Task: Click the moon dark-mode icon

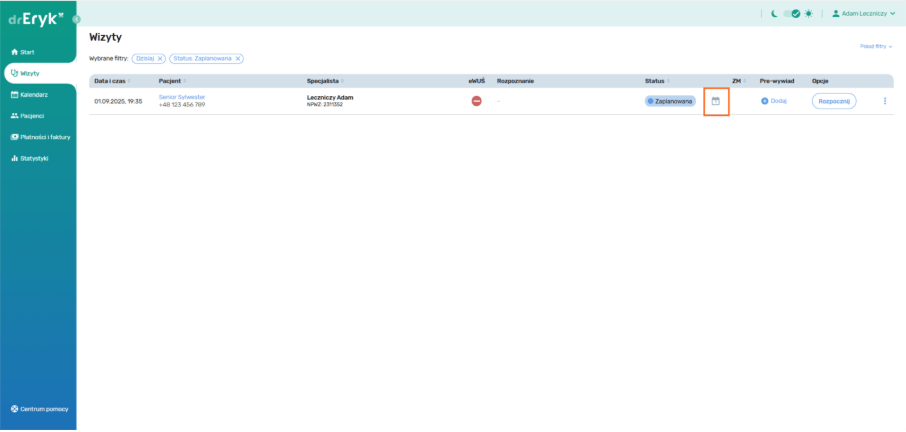Action: pos(774,13)
